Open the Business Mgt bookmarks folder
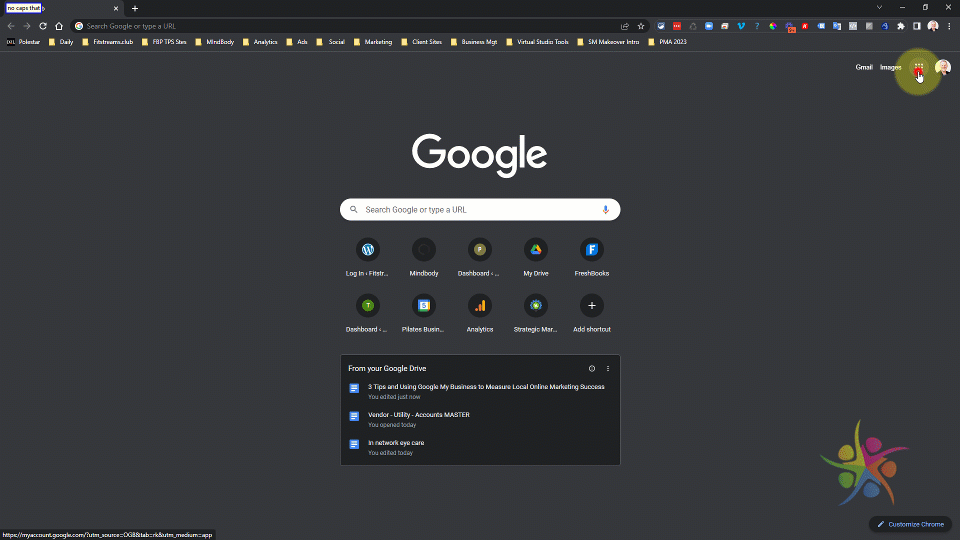The width and height of the screenshot is (960, 540). [x=474, y=42]
